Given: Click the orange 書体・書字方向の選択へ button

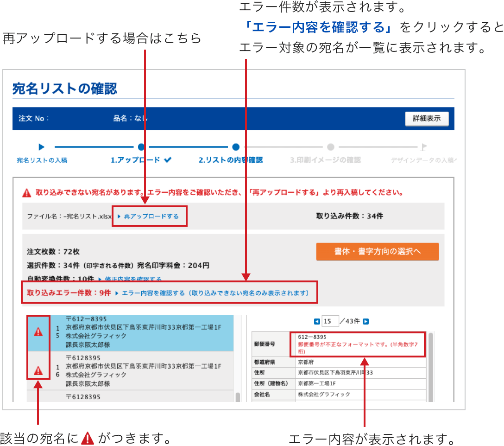Looking at the screenshot, I should coord(377,251).
